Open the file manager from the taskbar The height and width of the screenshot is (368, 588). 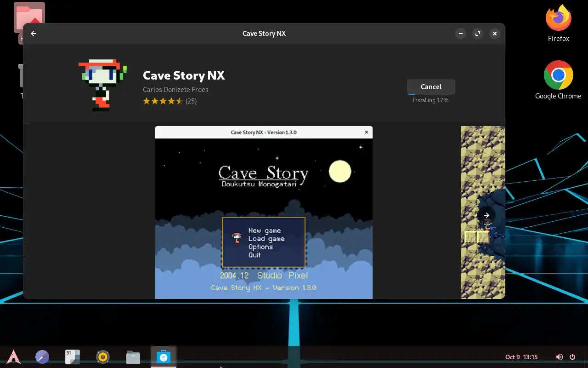click(x=133, y=356)
